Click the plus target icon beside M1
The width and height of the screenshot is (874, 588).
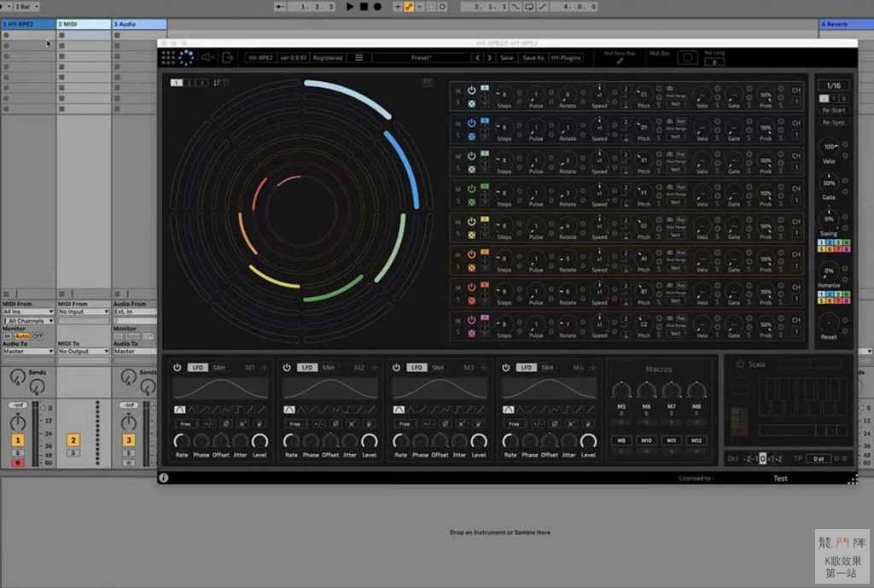point(265,367)
